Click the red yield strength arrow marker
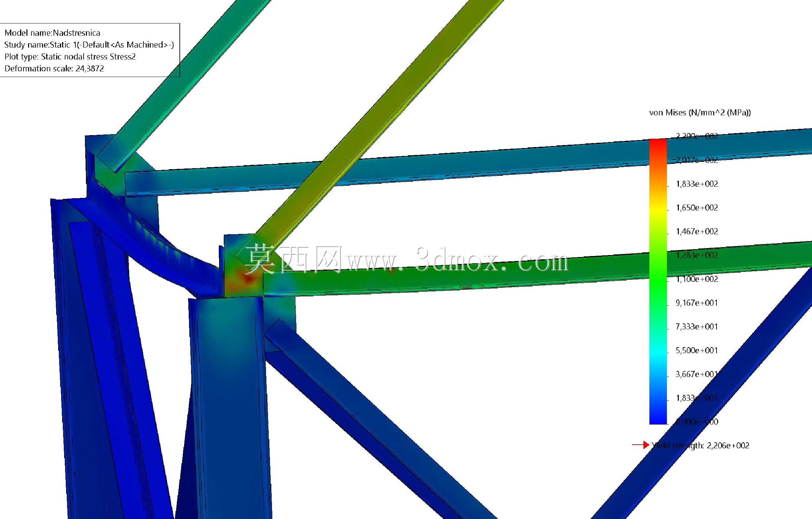The width and height of the screenshot is (812, 519). [x=640, y=445]
